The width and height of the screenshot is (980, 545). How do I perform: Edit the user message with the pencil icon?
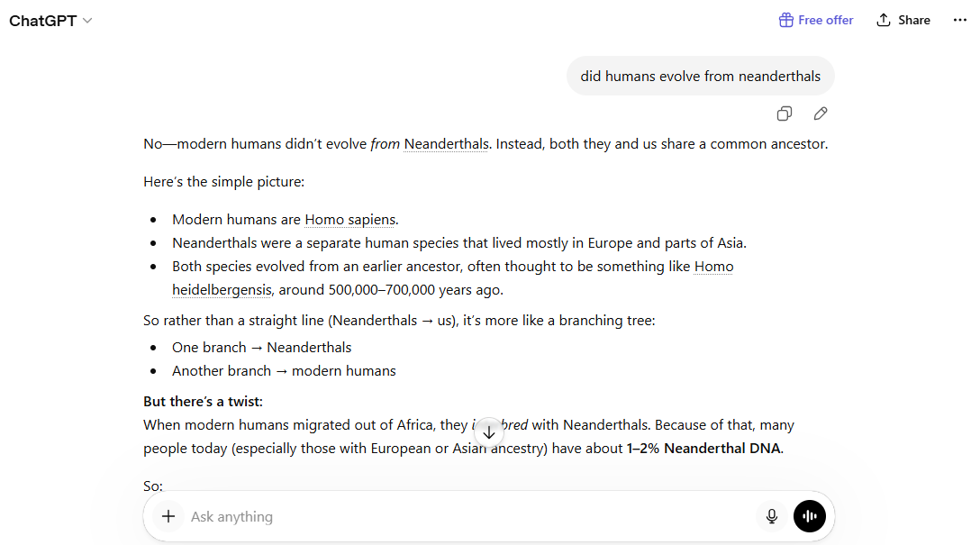pos(821,114)
